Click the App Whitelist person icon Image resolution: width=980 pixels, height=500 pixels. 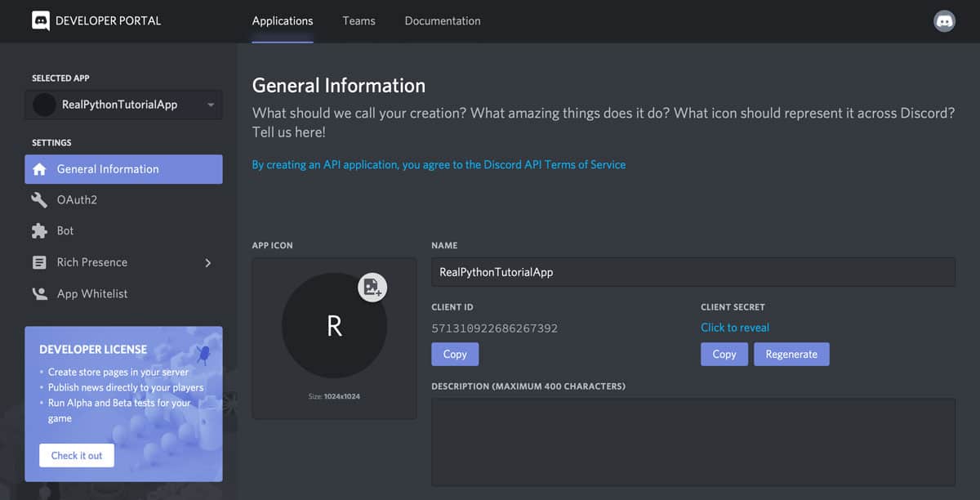coord(39,293)
